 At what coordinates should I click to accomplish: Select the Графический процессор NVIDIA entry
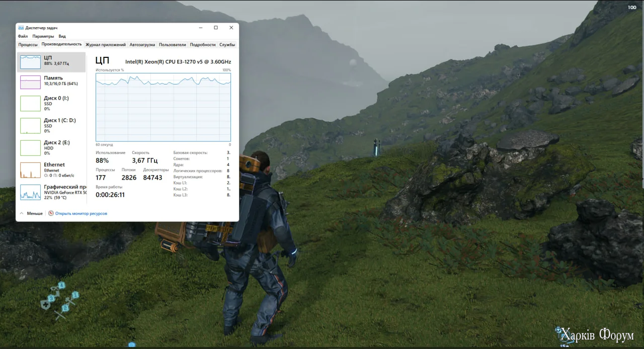(x=51, y=192)
